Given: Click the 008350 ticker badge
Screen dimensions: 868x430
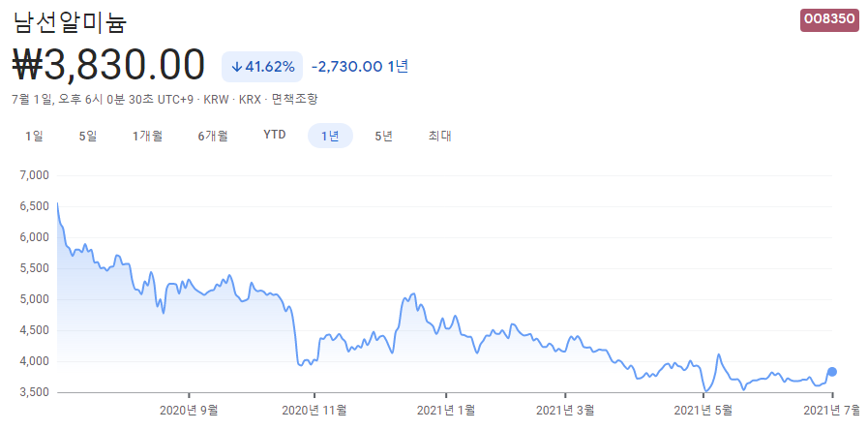Looking at the screenshot, I should 829,20.
